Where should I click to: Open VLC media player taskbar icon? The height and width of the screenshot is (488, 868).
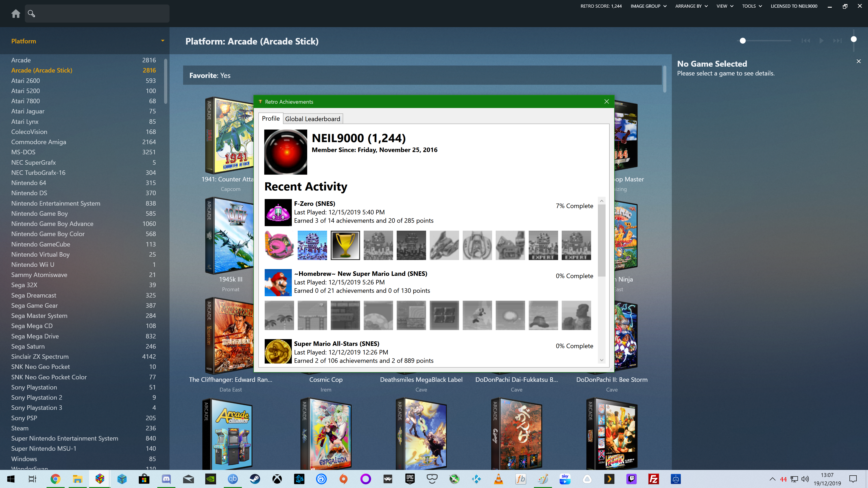pyautogui.click(x=498, y=479)
